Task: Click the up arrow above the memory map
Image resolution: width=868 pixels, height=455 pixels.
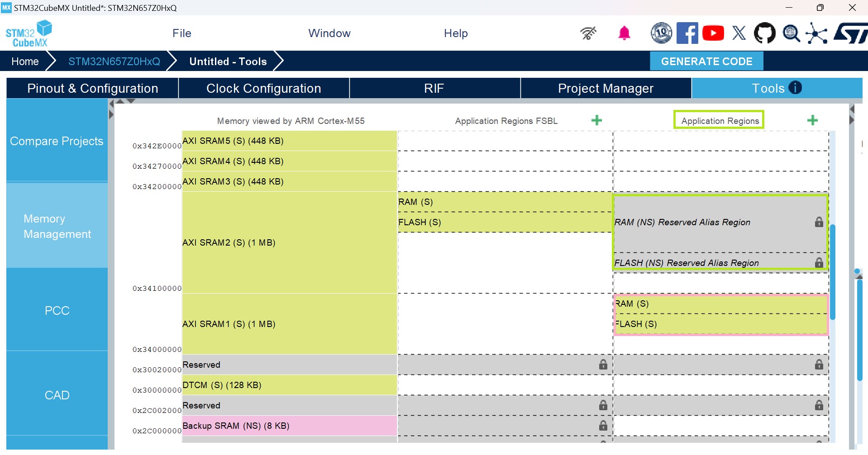Action: click(x=120, y=101)
